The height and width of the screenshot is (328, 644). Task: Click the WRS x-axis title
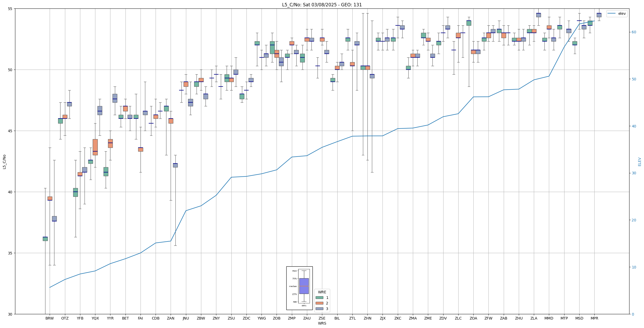point(322,323)
